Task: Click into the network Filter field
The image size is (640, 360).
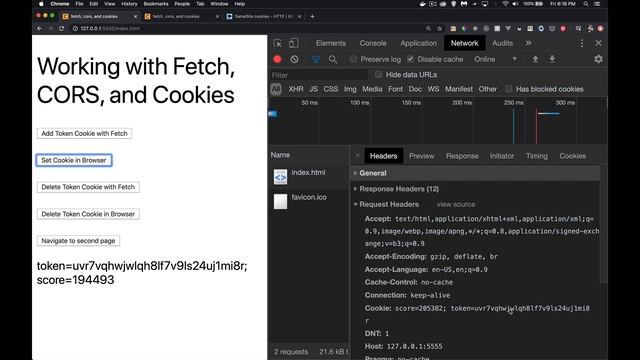Action: pyautogui.click(x=318, y=75)
